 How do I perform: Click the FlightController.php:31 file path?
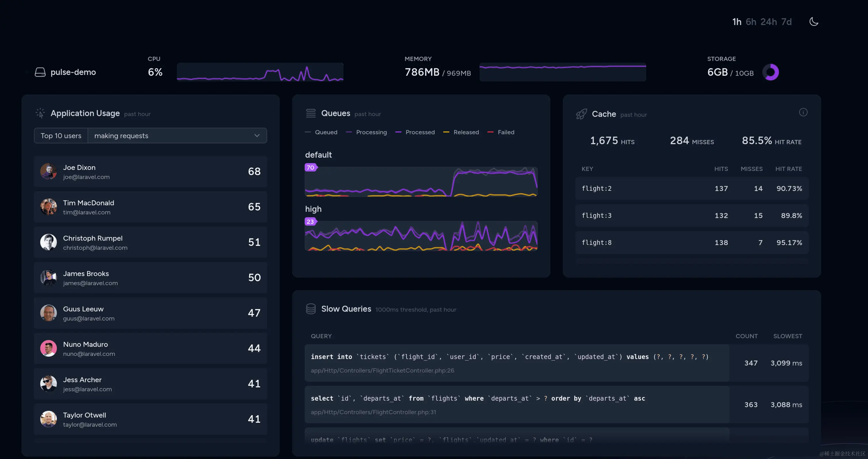[373, 412]
